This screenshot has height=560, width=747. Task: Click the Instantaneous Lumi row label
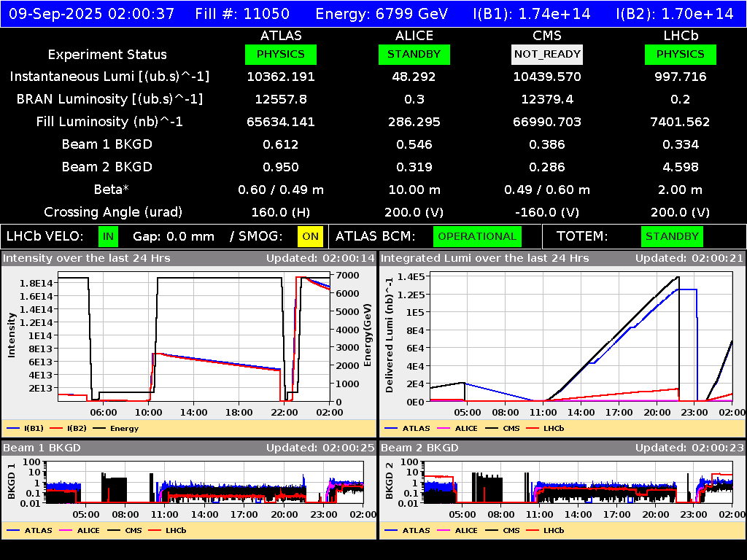pyautogui.click(x=109, y=77)
